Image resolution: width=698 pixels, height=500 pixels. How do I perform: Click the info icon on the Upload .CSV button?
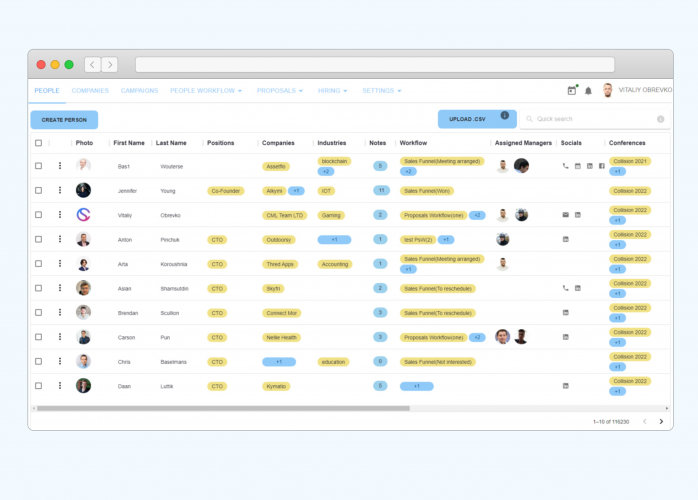coord(504,115)
